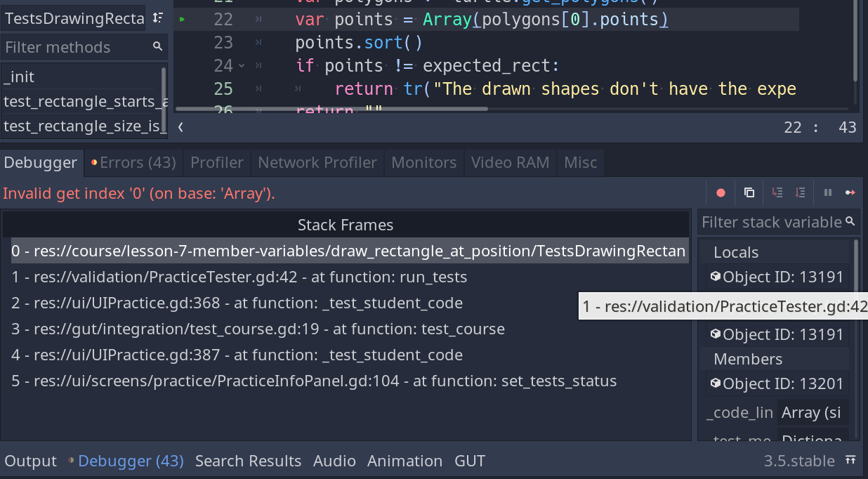The width and height of the screenshot is (868, 479).
Task: Switch to the Debugger tab
Action: 41,162
